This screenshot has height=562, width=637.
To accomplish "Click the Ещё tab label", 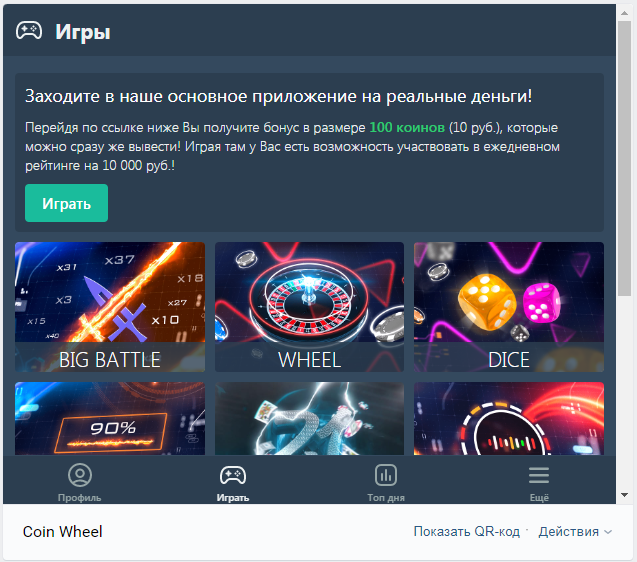I will 539,498.
